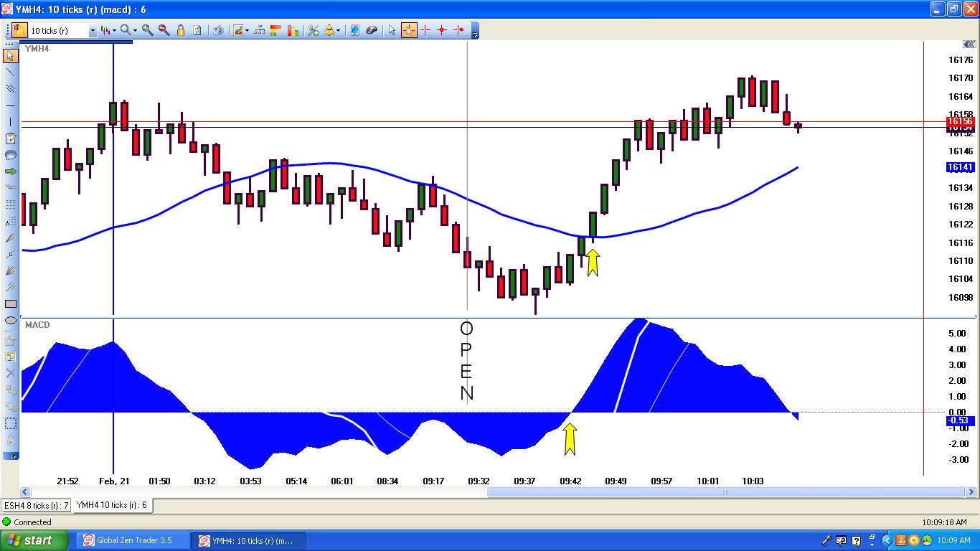Select the green arrow marker tool

(x=10, y=171)
